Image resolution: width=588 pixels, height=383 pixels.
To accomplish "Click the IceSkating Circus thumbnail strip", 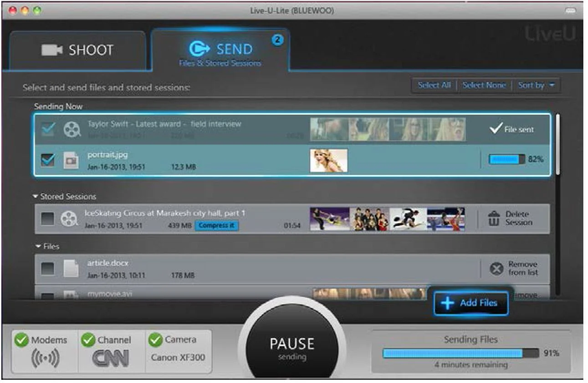I will pyautogui.click(x=388, y=219).
